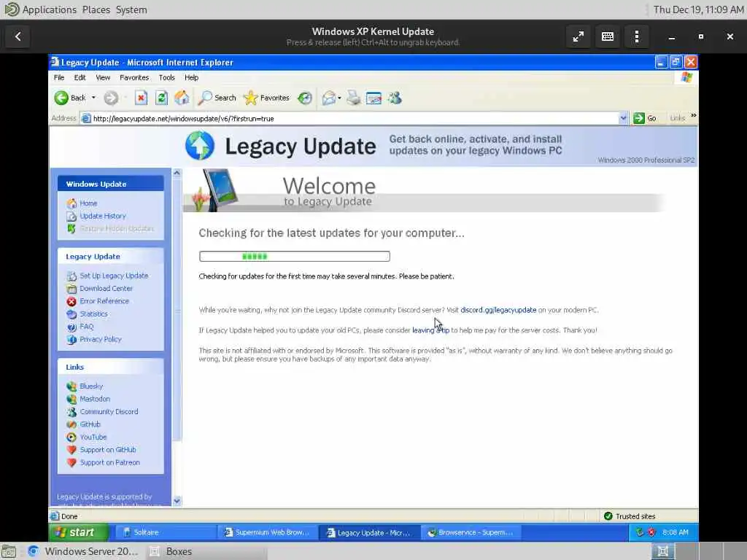
Task: Switch to Supermium Web Browser taskbar button
Action: 267,532
